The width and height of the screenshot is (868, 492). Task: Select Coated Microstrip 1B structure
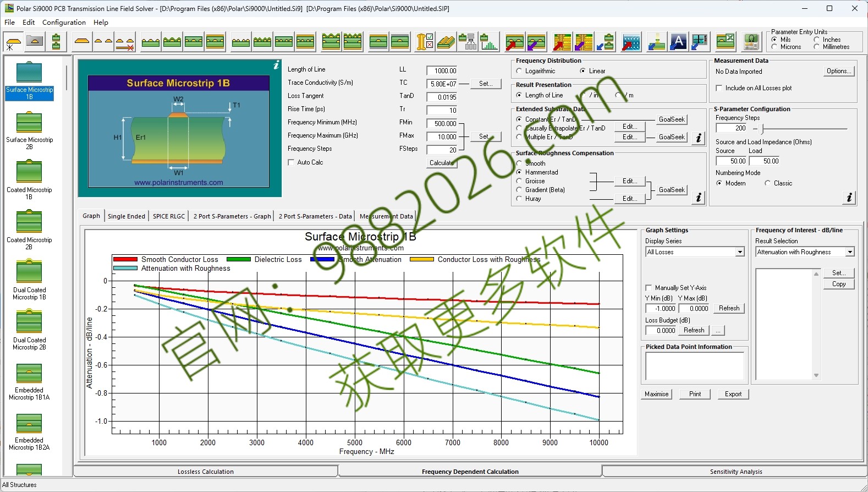coord(30,180)
